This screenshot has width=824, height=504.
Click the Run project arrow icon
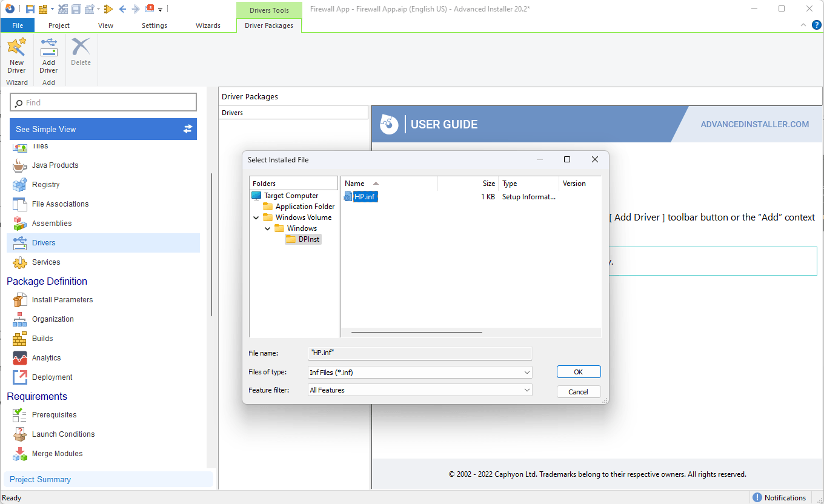[108, 9]
